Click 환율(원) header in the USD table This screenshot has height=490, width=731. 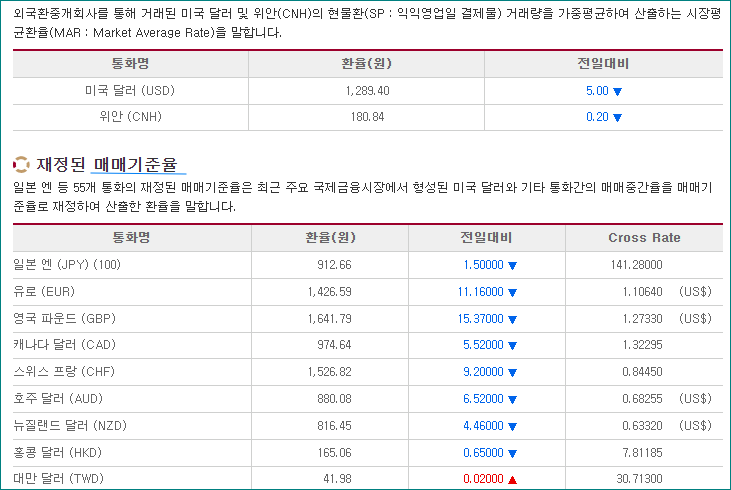click(366, 63)
